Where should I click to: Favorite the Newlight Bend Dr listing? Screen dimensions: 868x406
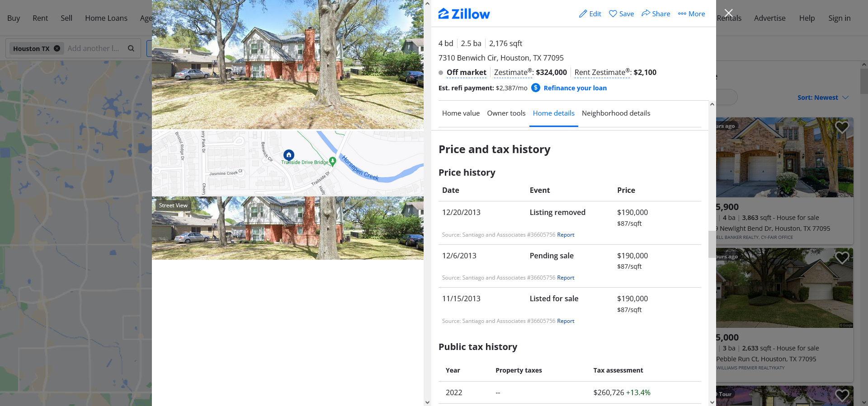(x=842, y=127)
